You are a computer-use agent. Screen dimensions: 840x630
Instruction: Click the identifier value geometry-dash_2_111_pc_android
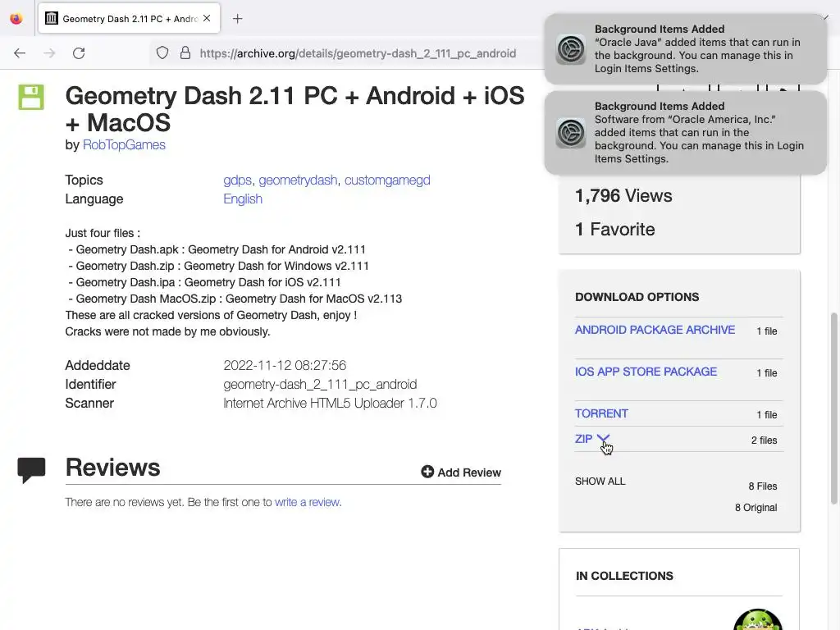point(320,384)
